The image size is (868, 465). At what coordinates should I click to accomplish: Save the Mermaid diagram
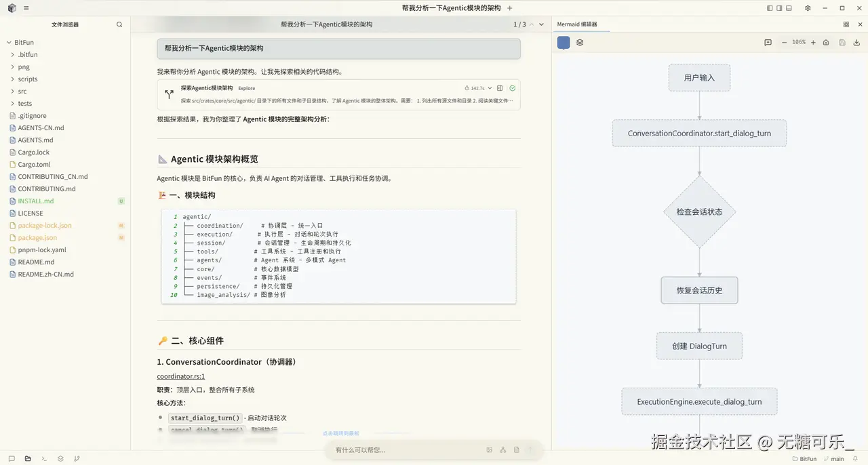point(842,43)
